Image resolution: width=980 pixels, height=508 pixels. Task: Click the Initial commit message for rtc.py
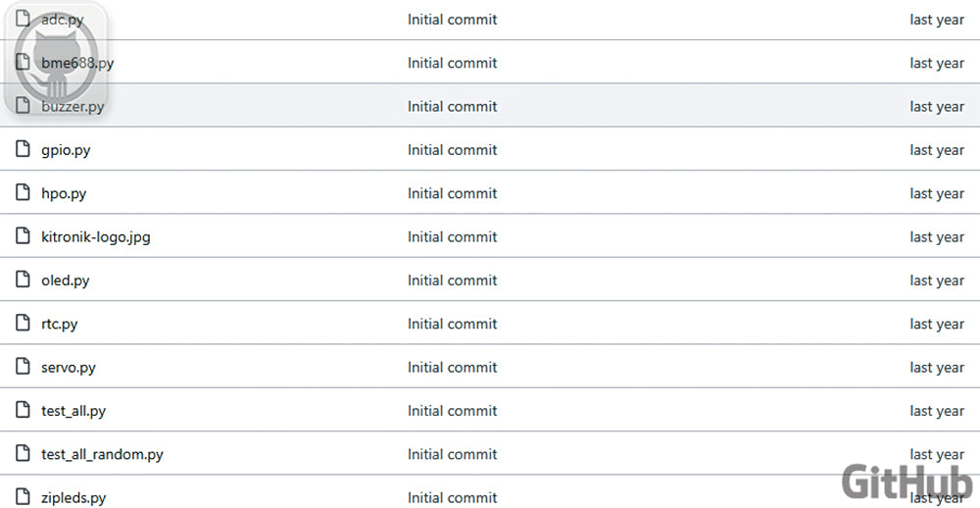click(452, 324)
